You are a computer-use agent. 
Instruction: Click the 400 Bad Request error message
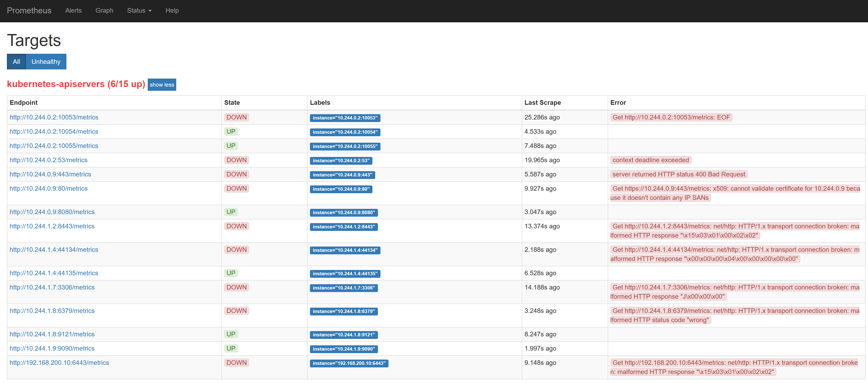point(678,174)
